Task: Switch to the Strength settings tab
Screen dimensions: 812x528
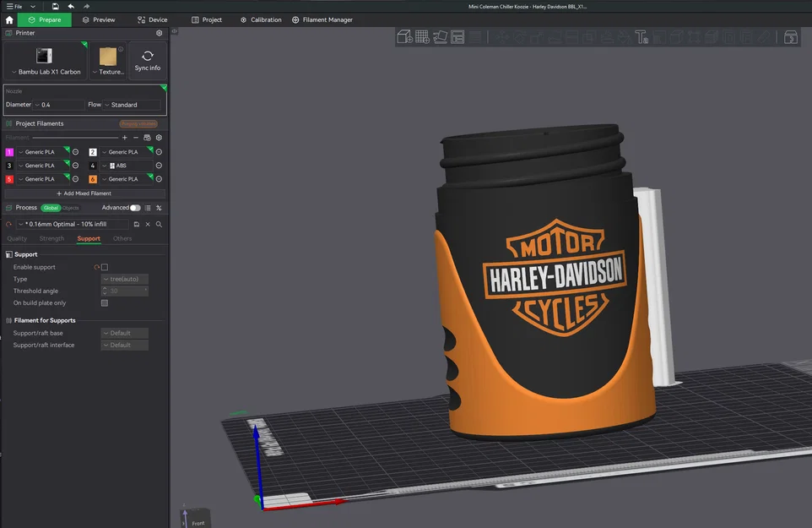Action: coord(51,238)
